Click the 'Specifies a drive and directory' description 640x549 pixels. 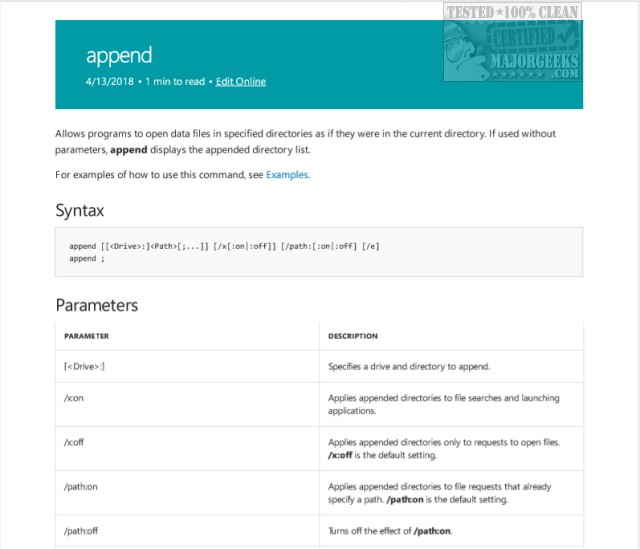pyautogui.click(x=408, y=367)
